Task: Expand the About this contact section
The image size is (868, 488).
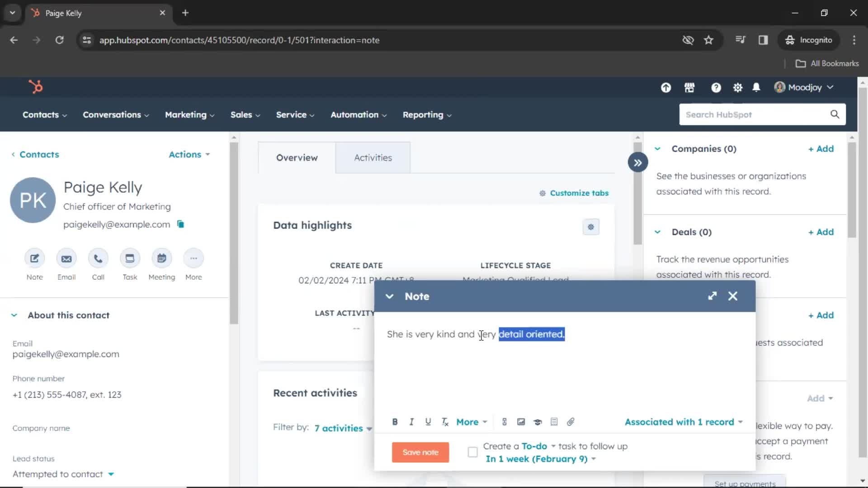Action: 14,314
